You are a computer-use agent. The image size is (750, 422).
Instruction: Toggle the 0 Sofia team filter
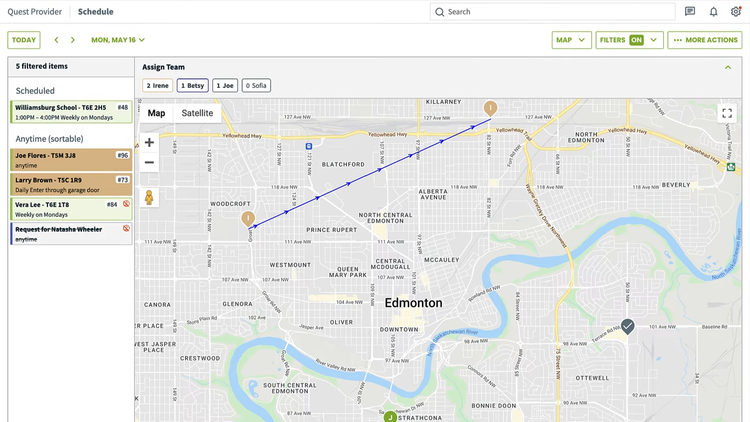[256, 86]
